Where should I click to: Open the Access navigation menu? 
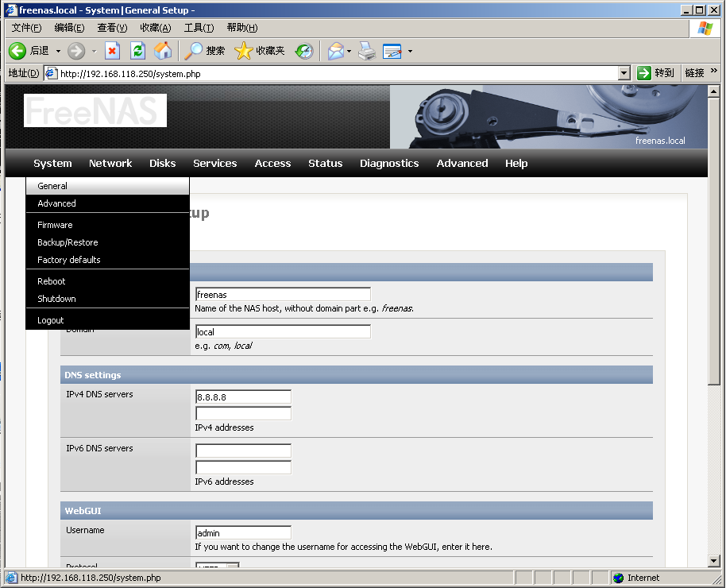point(272,163)
